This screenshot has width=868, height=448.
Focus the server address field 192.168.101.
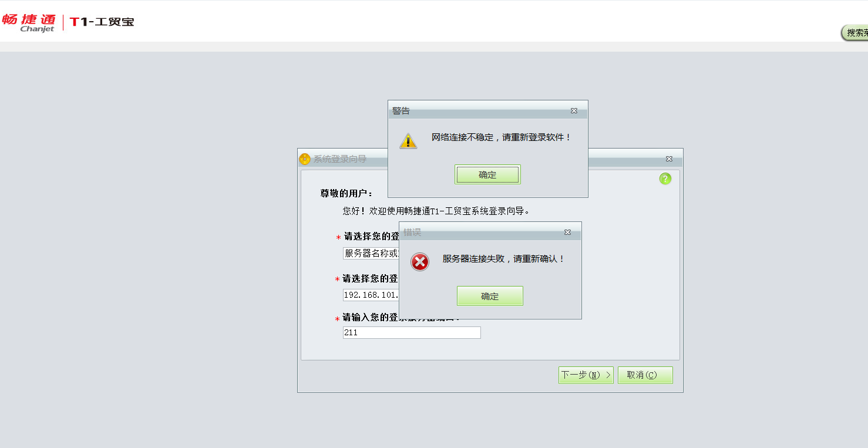(371, 295)
